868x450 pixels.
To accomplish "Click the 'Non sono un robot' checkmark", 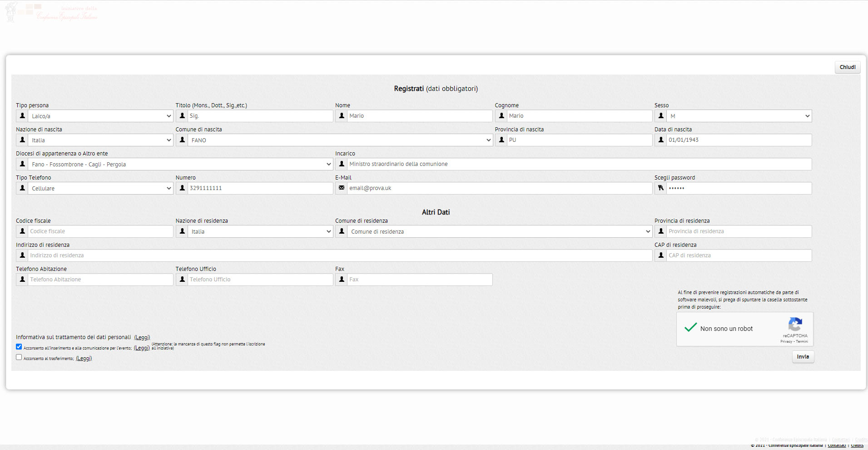I will pyautogui.click(x=690, y=328).
